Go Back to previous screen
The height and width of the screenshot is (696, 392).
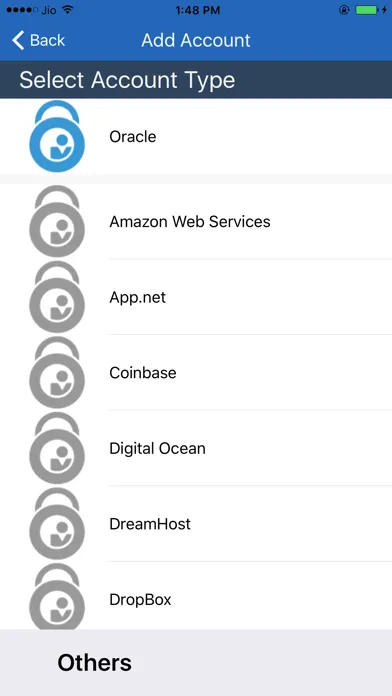point(38,40)
